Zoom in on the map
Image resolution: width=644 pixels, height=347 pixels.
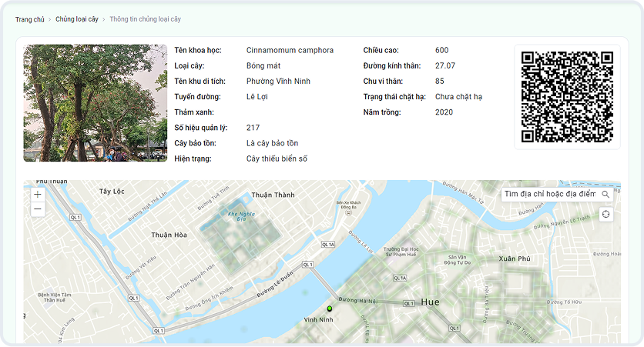pos(38,195)
